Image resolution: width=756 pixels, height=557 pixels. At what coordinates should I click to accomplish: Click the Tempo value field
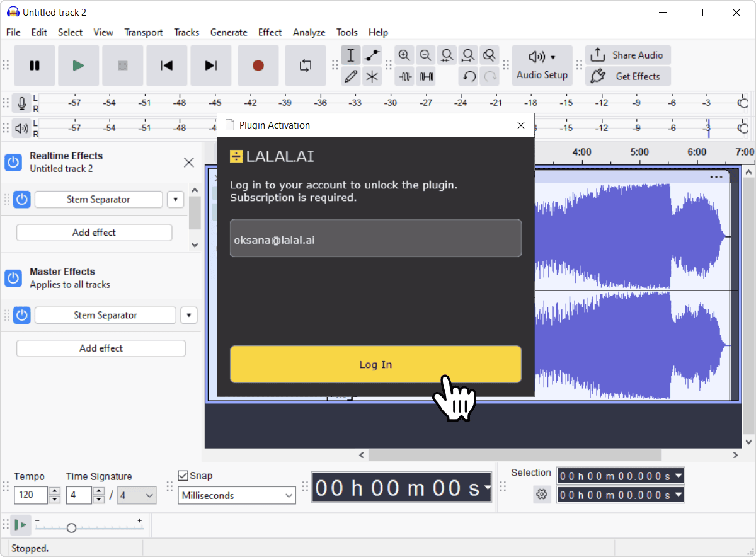[31, 495]
